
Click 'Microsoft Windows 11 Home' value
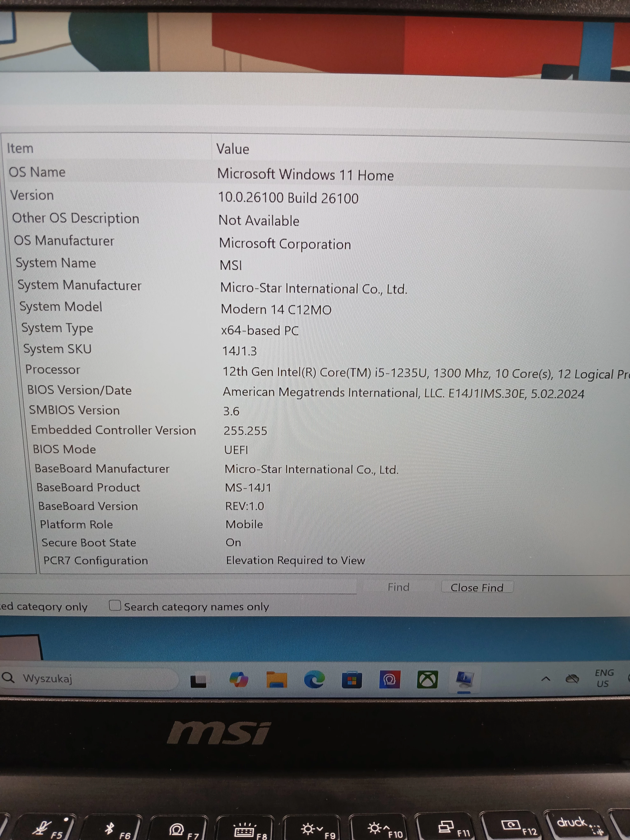tap(305, 175)
